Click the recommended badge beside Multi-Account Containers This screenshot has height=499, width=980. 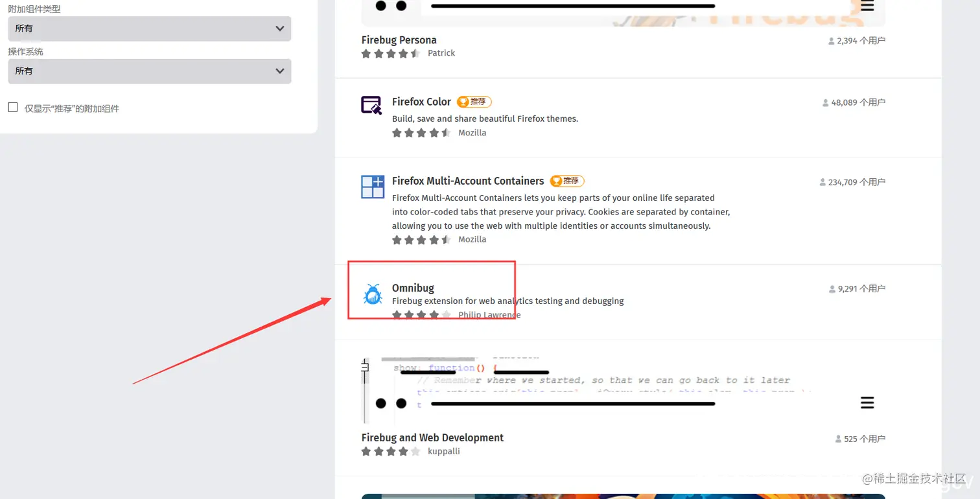click(567, 181)
